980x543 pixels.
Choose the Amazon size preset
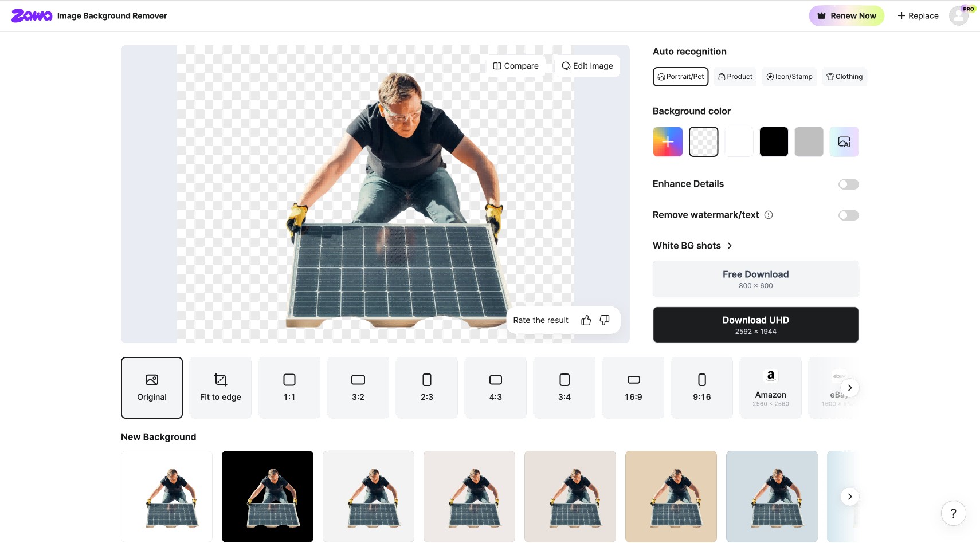771,388
